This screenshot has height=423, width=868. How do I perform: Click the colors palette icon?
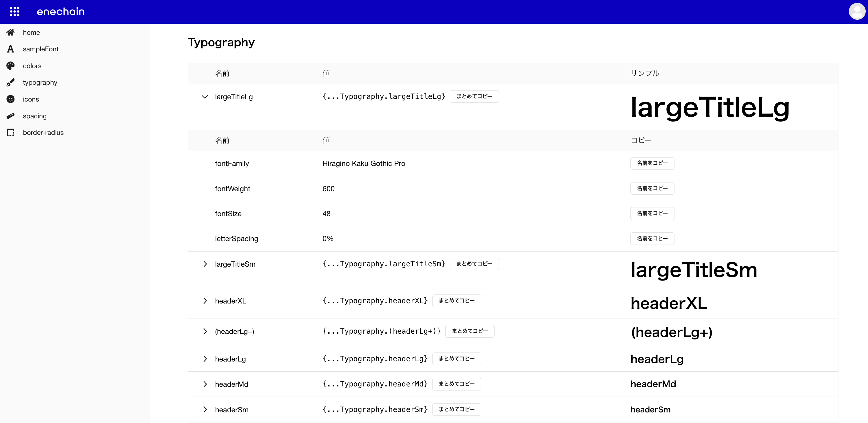[10, 66]
